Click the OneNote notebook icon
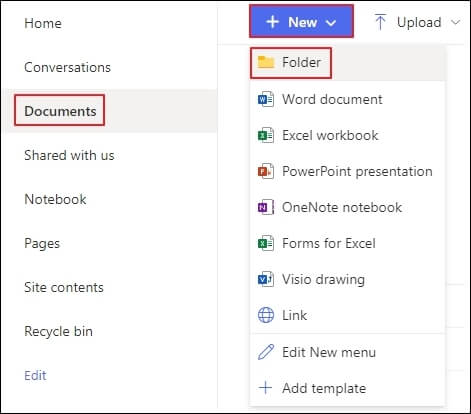Image resolution: width=471 pixels, height=414 pixels. point(266,207)
